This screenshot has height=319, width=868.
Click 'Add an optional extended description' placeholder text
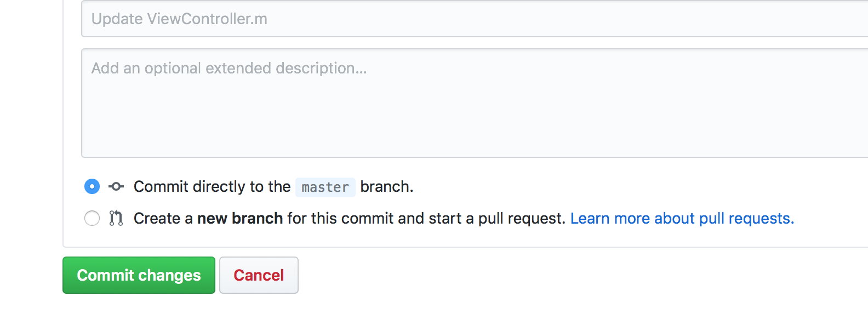(229, 69)
